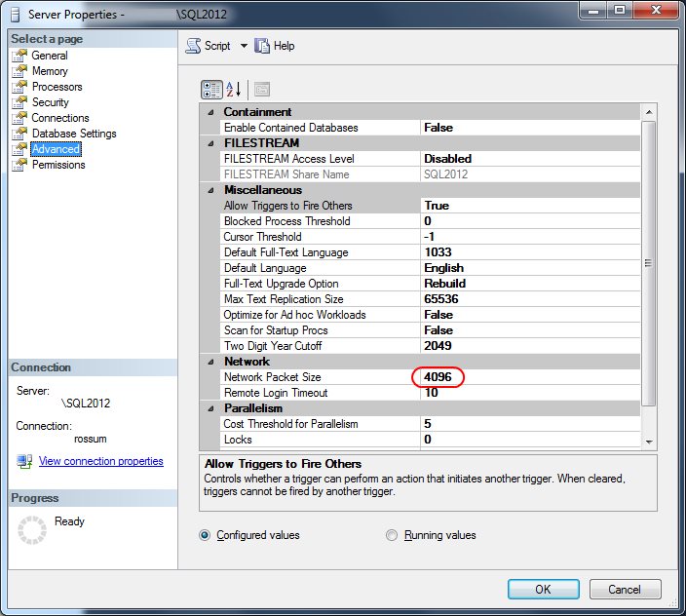Select the Cursor Threshold row
686x616 pixels.
pyautogui.click(x=430, y=237)
